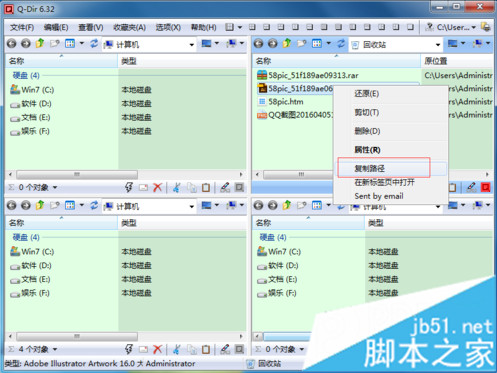Click paste icon in bottom-left pane
The height and width of the screenshot is (373, 497).
click(206, 350)
